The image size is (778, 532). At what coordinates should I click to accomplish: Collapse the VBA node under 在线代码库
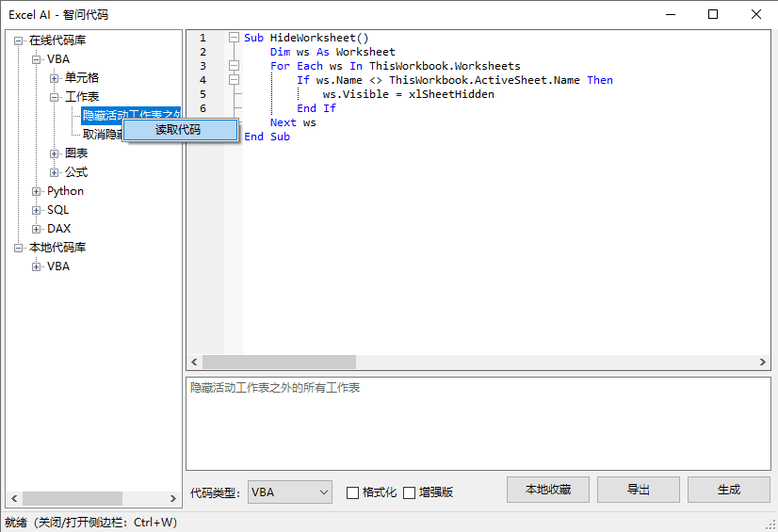tap(36, 59)
